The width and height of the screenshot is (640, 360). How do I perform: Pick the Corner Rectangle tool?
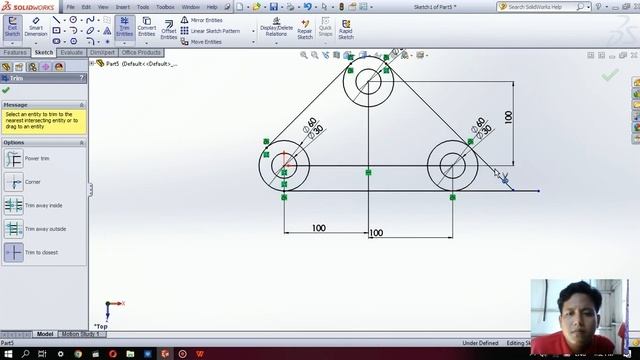(56, 31)
